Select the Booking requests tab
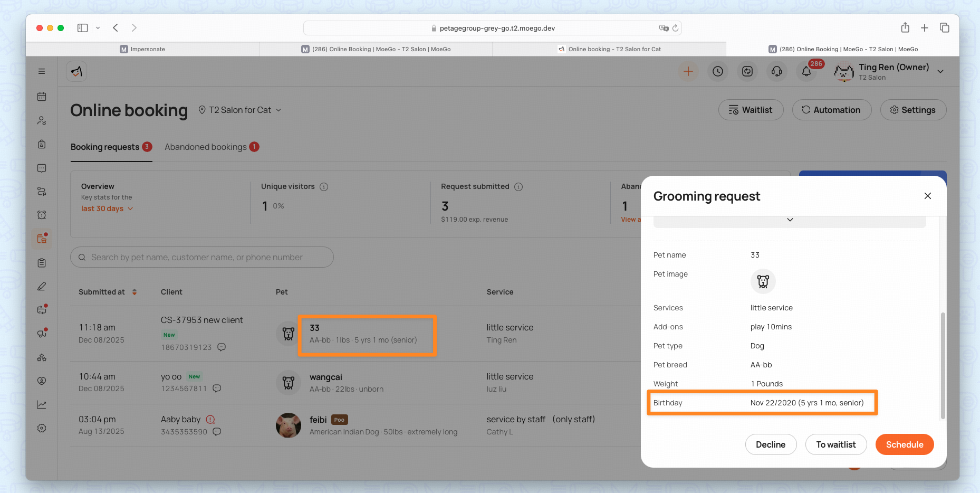 105,147
